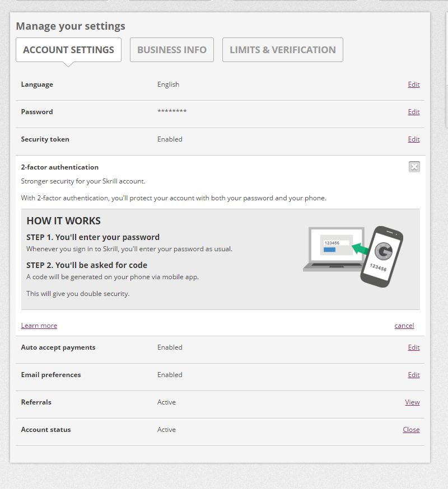
Task: Click Enabled value in Email preferences row
Action: (170, 375)
